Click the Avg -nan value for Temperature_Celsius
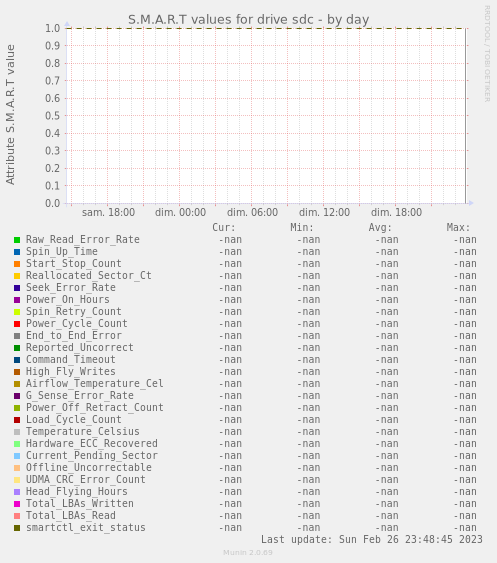The height and width of the screenshot is (563, 497). [387, 432]
